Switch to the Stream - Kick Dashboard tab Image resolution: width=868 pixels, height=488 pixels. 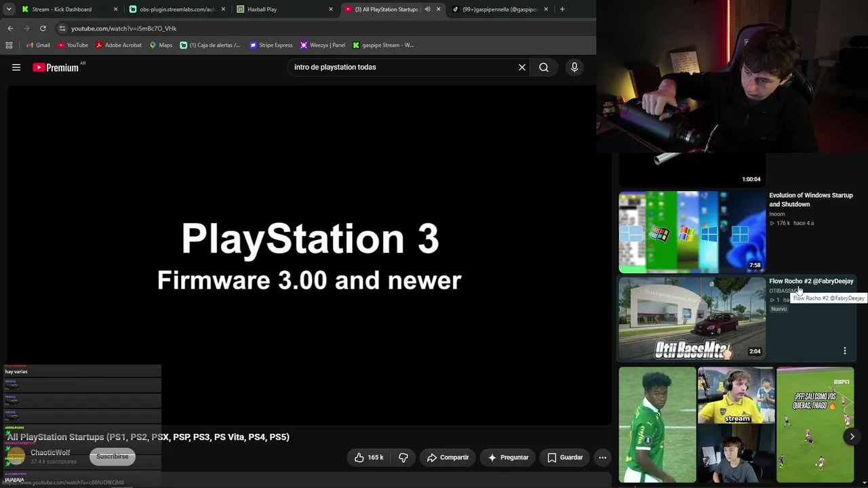pos(68,9)
